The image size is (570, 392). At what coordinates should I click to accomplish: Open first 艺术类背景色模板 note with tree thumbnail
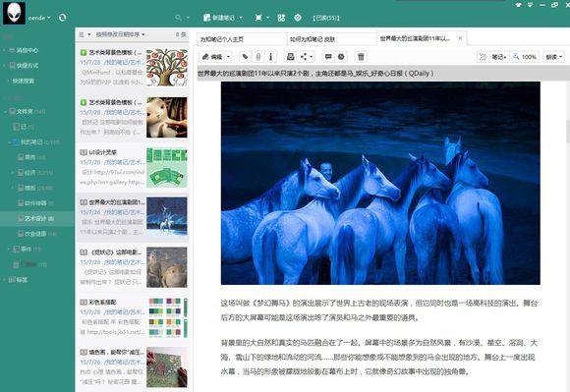pyautogui.click(x=132, y=68)
